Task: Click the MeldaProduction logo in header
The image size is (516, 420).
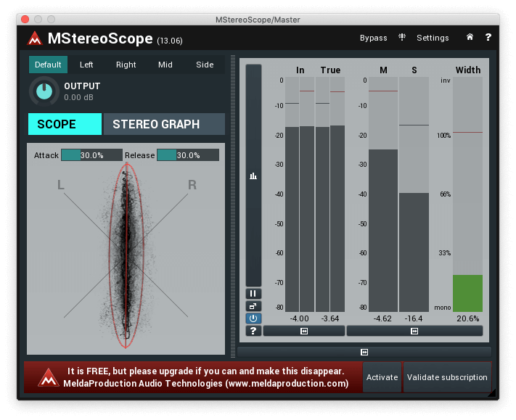Action: [x=35, y=38]
